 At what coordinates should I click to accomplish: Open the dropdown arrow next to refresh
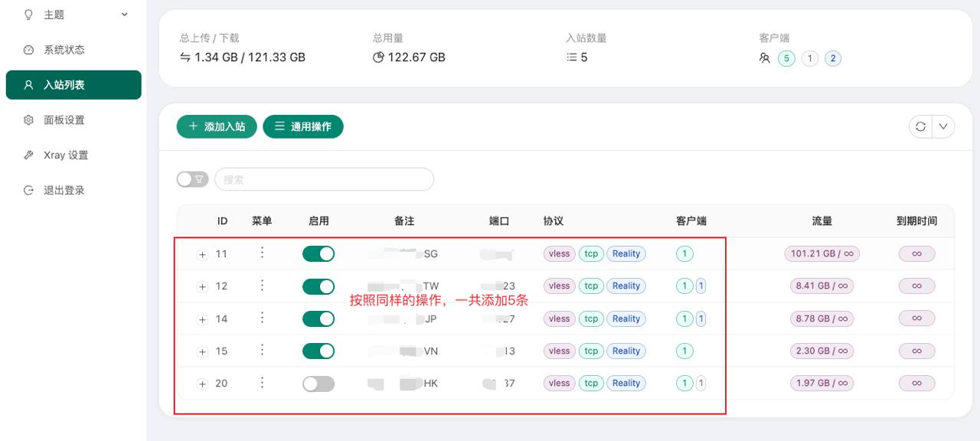click(943, 127)
